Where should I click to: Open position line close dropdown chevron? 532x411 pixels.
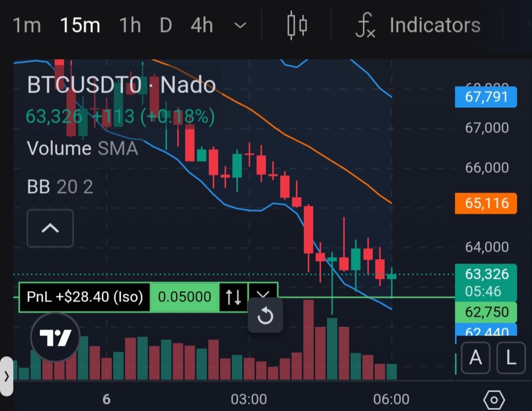point(263,293)
